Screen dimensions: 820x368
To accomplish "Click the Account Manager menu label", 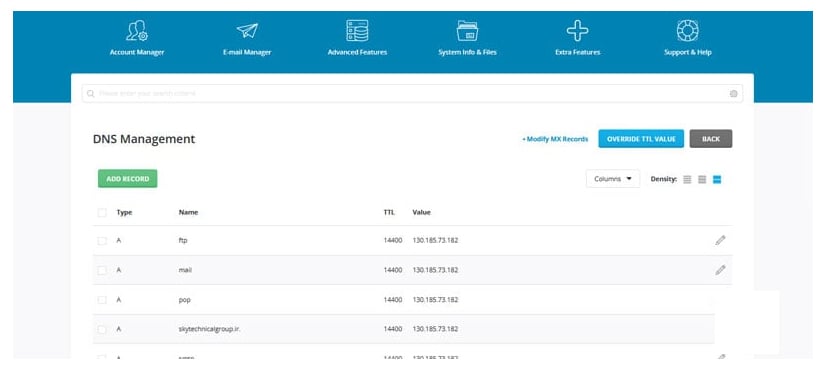I will pyautogui.click(x=137, y=52).
